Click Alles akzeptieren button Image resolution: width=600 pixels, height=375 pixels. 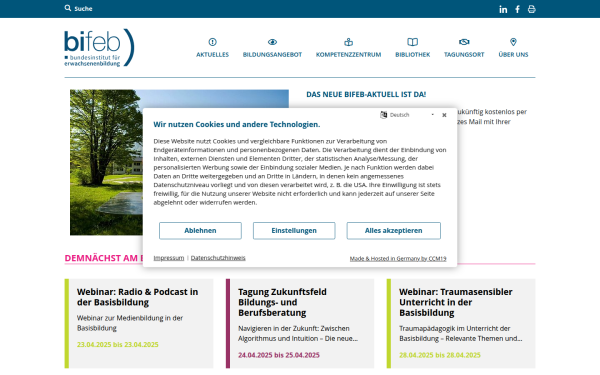(x=393, y=231)
